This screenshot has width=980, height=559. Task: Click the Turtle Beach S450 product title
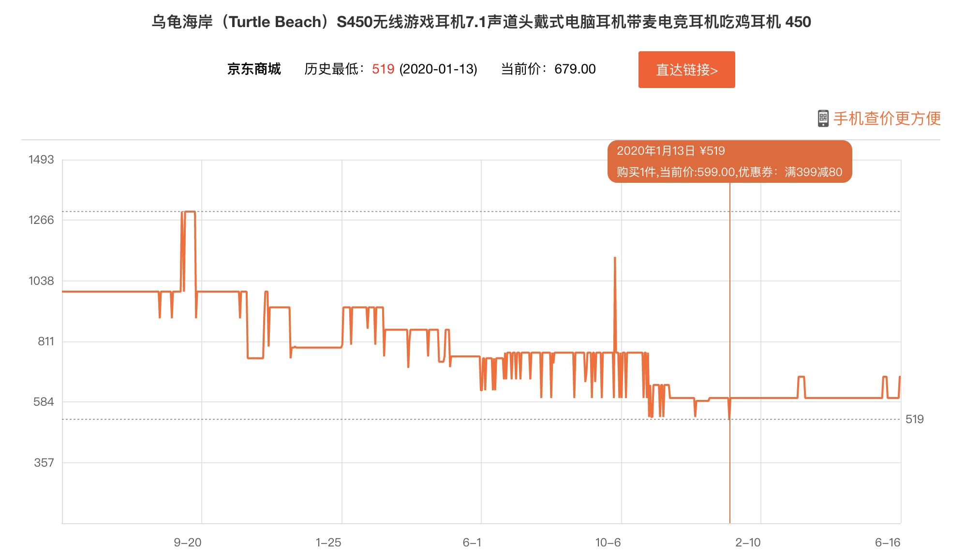[x=481, y=22]
